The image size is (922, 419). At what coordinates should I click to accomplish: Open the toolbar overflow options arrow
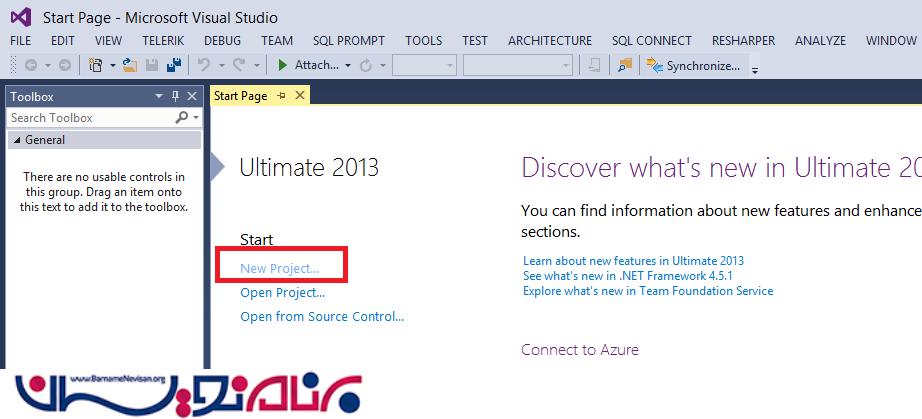point(755,69)
